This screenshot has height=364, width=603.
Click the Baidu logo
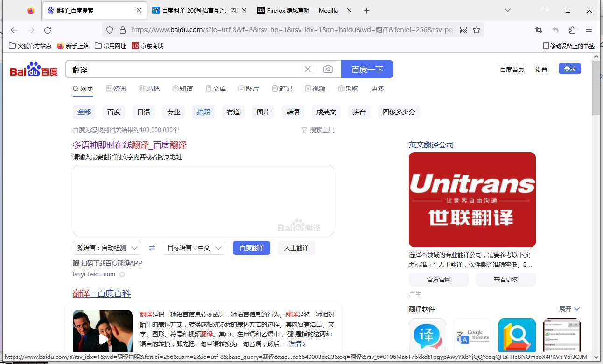[34, 69]
